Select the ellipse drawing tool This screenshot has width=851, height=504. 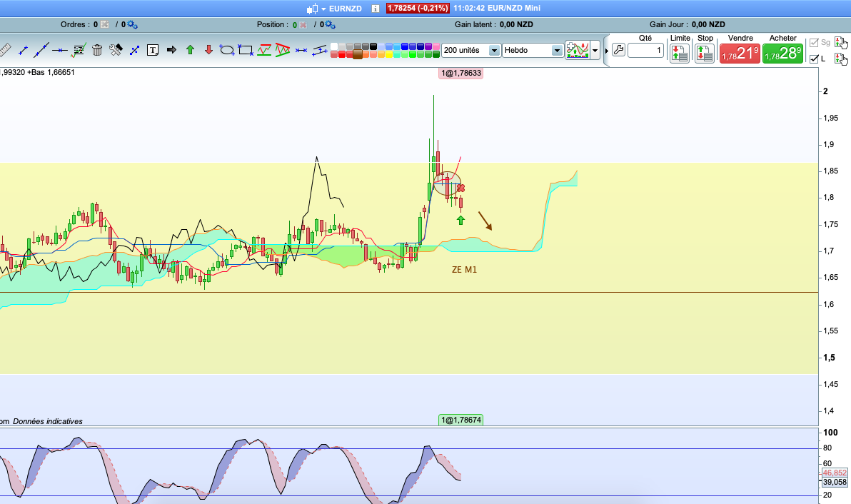click(227, 50)
